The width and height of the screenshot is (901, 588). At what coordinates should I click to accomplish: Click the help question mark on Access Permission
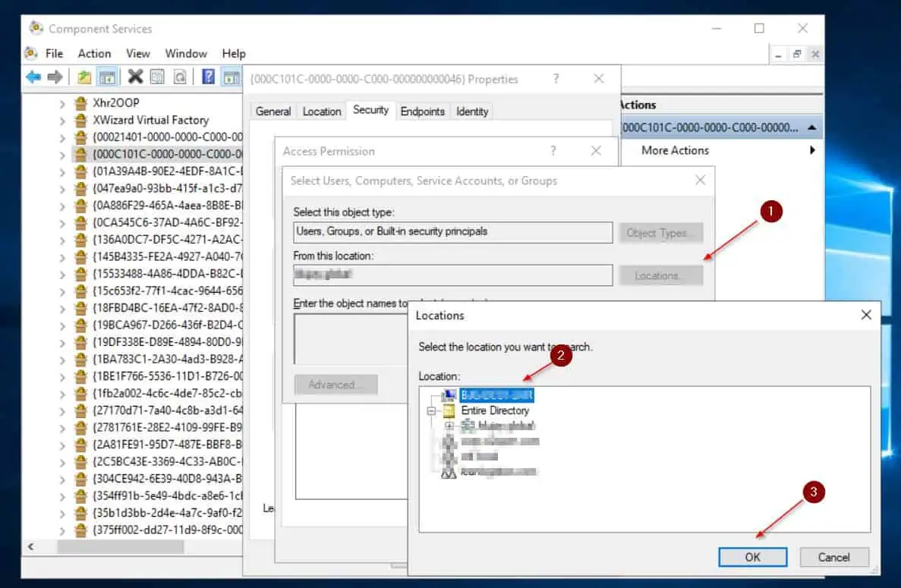pyautogui.click(x=553, y=150)
